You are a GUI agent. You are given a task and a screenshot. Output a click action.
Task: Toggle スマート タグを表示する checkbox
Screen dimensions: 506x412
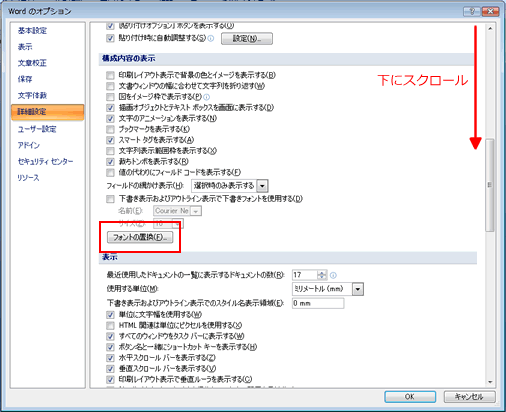point(110,140)
